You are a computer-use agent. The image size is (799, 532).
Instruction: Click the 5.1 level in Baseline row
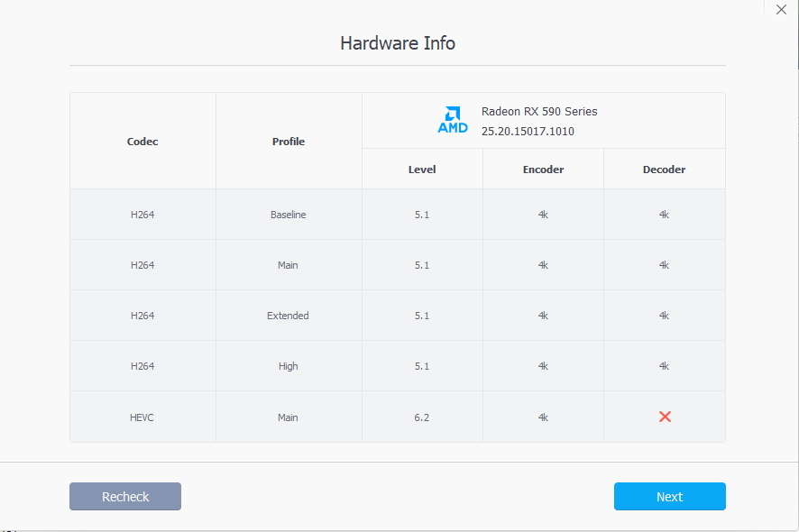point(421,215)
